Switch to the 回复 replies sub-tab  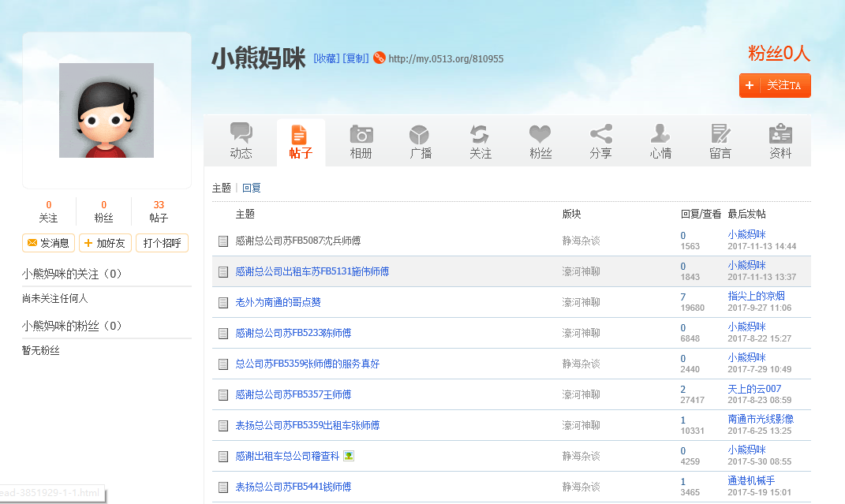coord(252,188)
